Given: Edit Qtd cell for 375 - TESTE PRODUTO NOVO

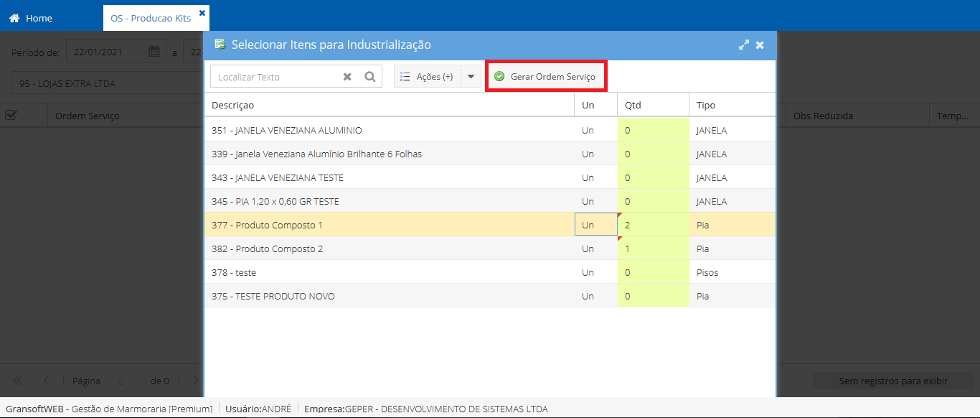Looking at the screenshot, I should pos(653,296).
